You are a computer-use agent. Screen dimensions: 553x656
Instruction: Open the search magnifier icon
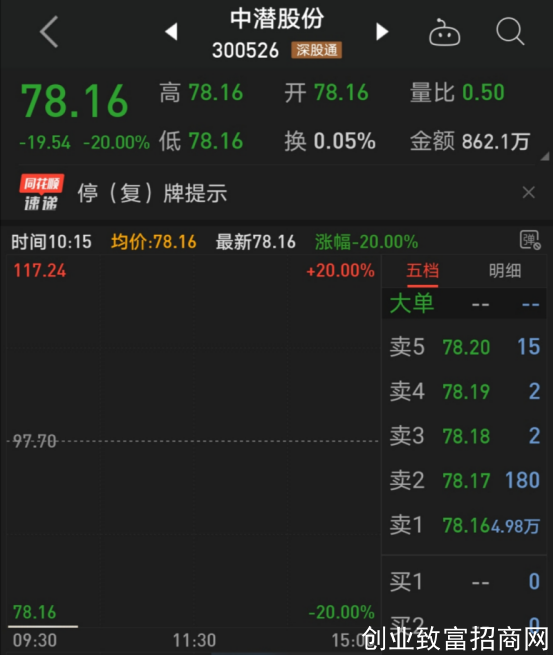(x=510, y=31)
